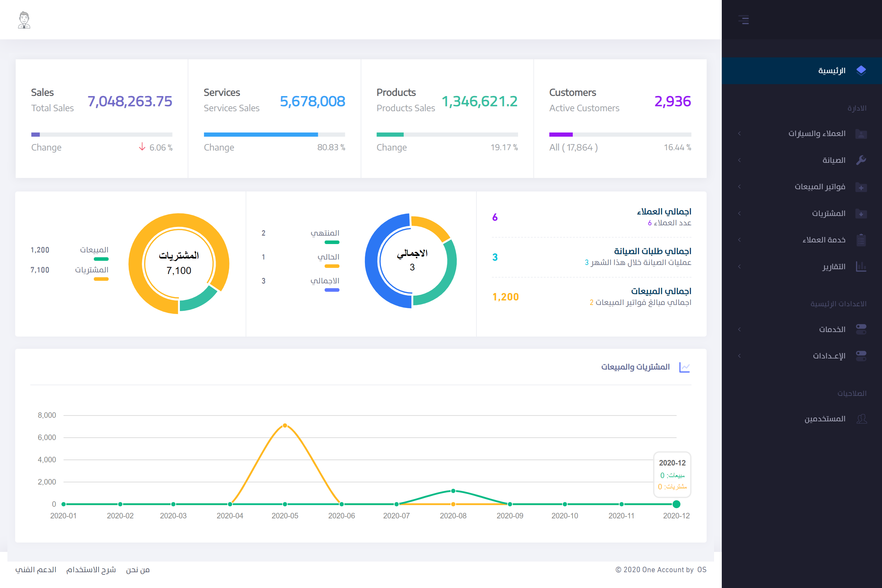Toggle المبيعات legend in purchases donut chart
The height and width of the screenshot is (588, 882).
point(94,250)
